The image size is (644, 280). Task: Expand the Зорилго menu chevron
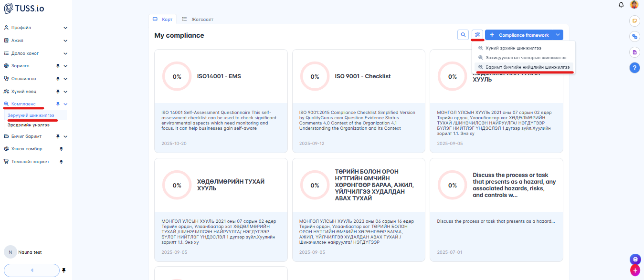tap(65, 66)
